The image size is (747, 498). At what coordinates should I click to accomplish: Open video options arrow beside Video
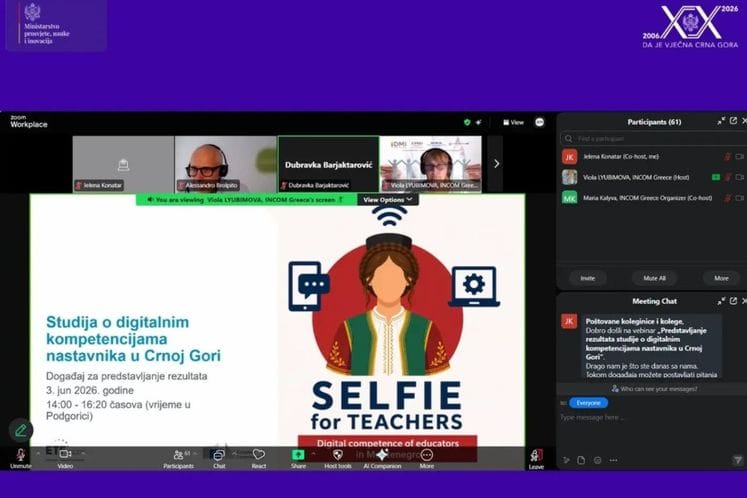point(83,454)
